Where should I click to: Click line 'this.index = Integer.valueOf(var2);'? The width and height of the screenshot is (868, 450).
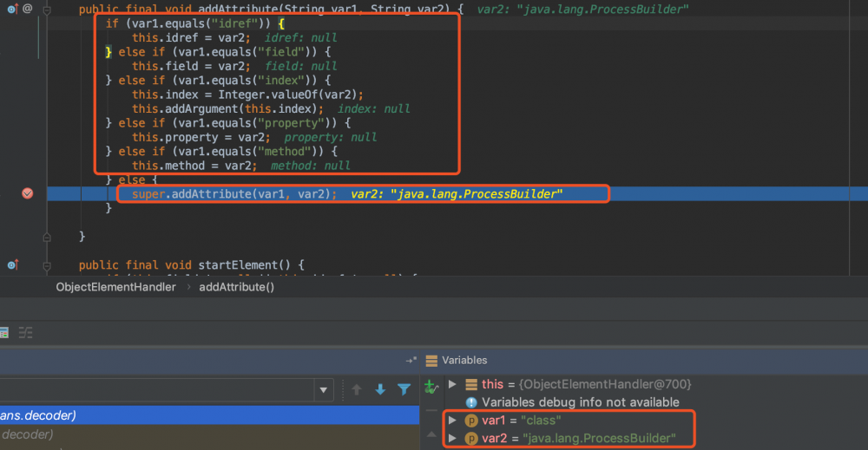click(x=247, y=95)
